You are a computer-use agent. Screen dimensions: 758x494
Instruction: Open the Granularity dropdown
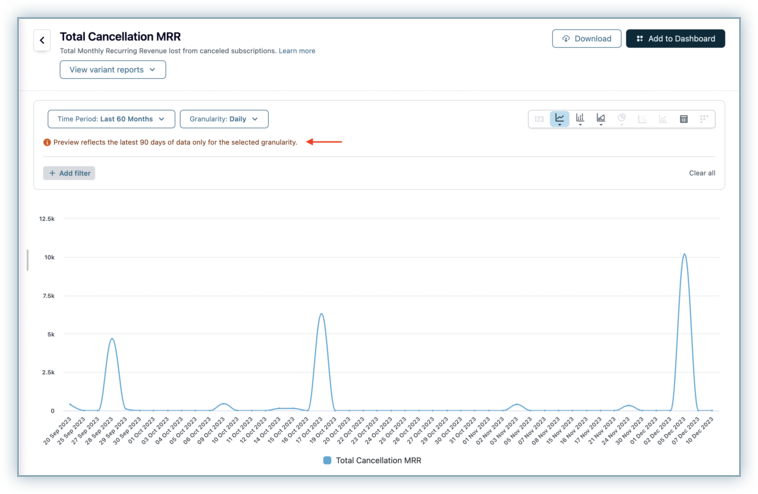click(x=224, y=119)
